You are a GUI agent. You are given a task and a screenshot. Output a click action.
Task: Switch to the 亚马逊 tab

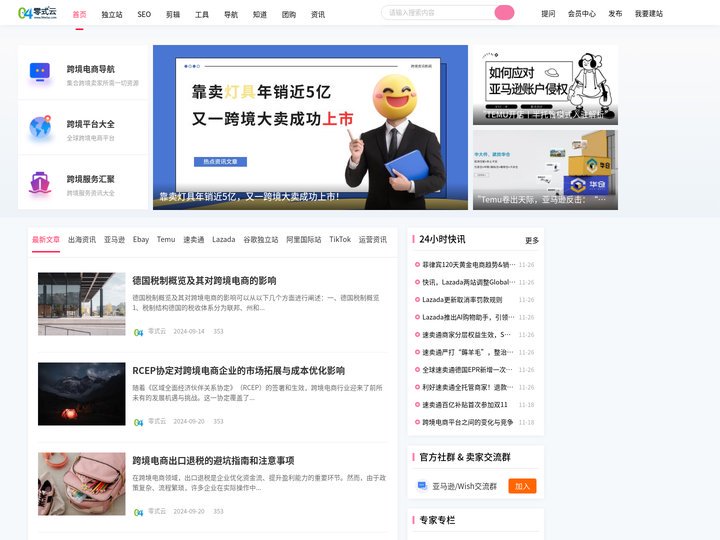[x=114, y=240]
